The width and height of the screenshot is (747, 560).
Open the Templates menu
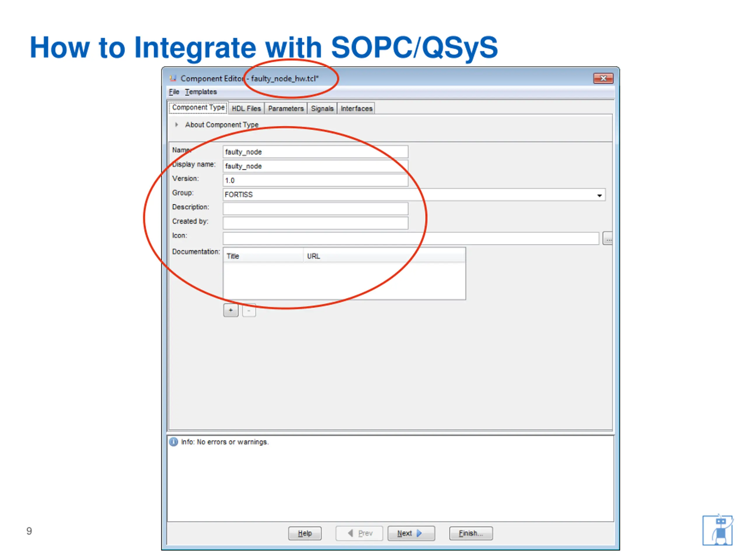[201, 92]
